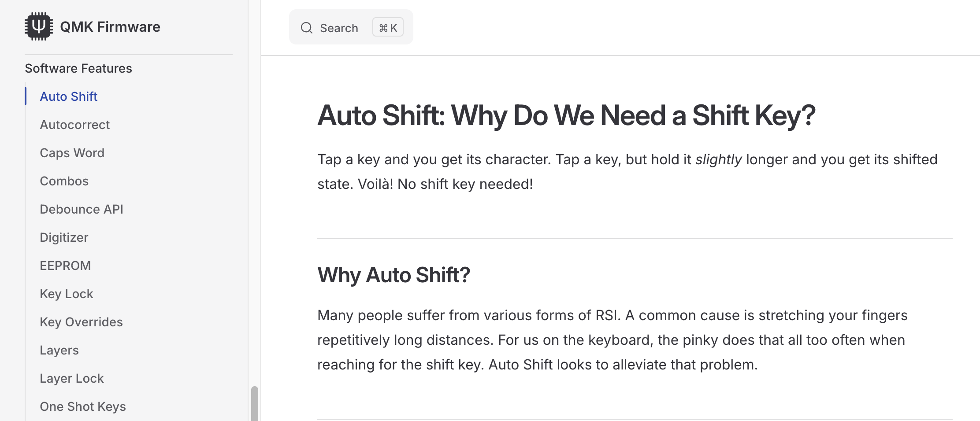This screenshot has height=421, width=980.
Task: Open the Digitizer feature page
Action: pos(64,237)
